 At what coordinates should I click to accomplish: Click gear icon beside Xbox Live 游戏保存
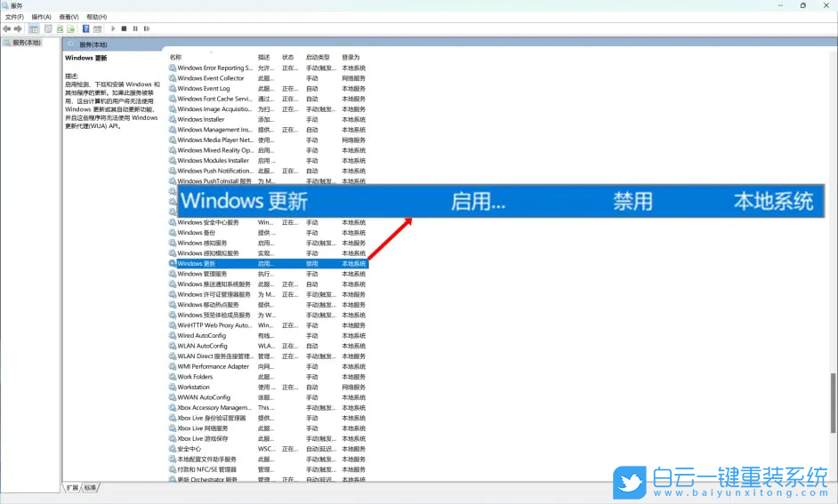[x=173, y=438]
